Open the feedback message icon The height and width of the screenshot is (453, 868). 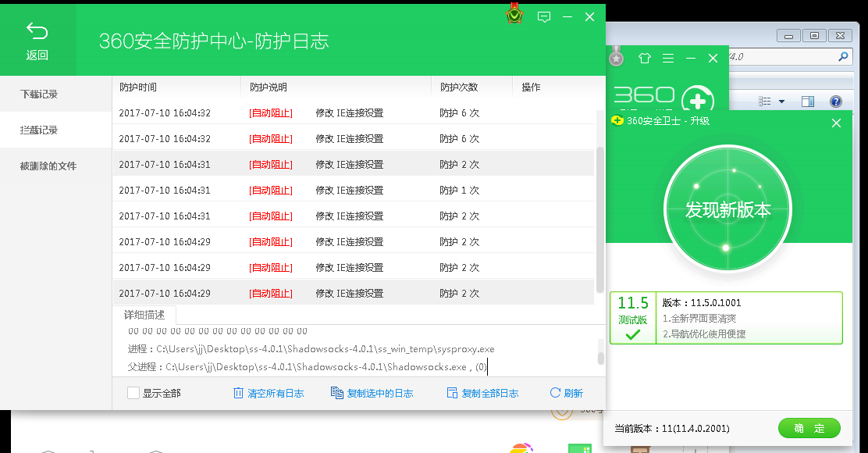[544, 17]
